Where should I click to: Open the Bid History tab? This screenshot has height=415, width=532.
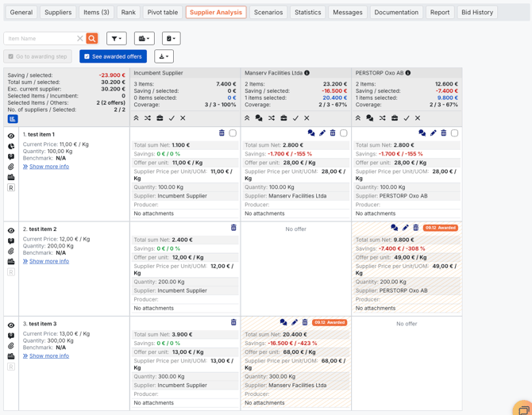(476, 13)
